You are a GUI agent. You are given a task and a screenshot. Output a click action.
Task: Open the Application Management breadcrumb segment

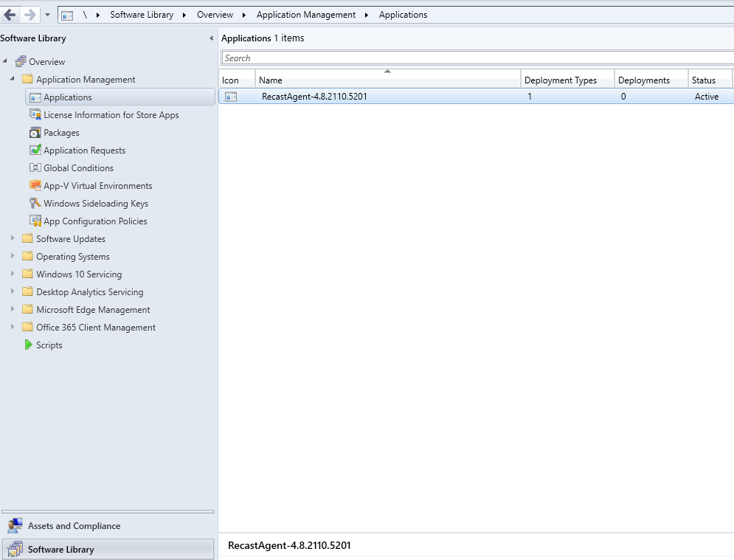coord(306,15)
